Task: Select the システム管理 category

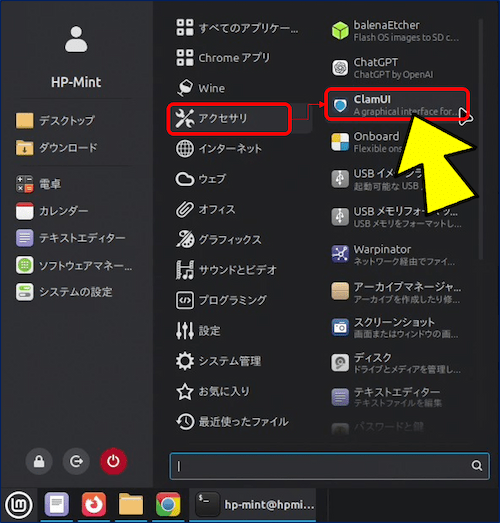Action: (219, 361)
